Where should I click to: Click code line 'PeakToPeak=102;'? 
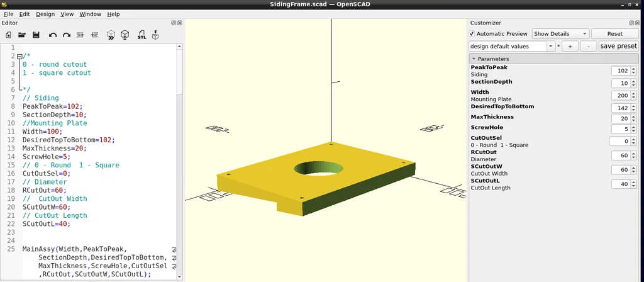pos(53,106)
